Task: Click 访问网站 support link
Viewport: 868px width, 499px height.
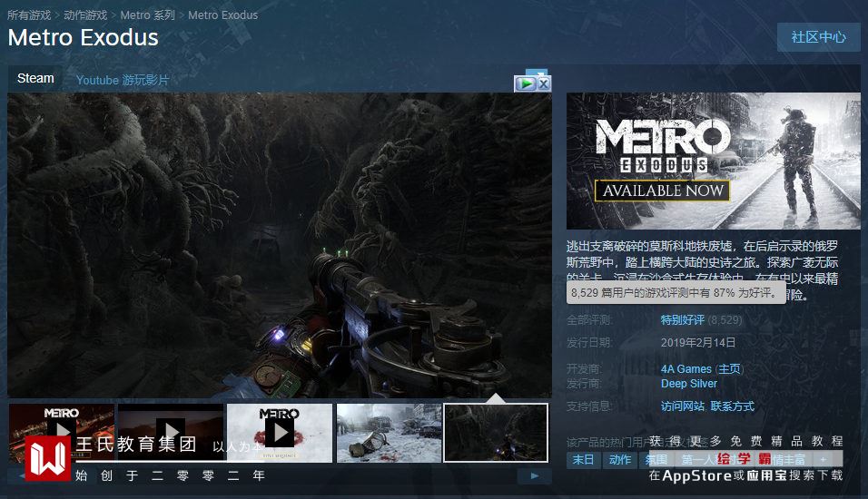Action: (x=683, y=406)
